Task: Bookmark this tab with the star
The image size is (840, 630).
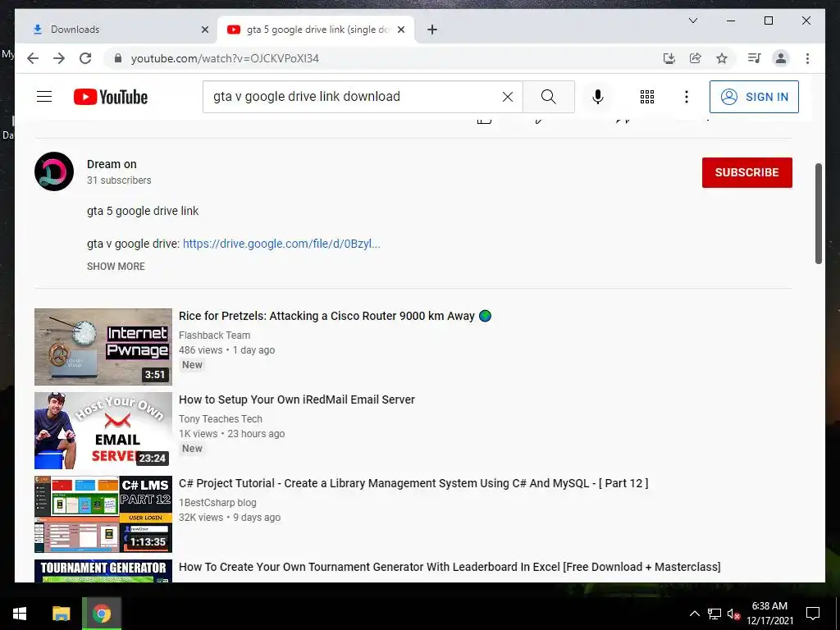Action: tap(722, 58)
